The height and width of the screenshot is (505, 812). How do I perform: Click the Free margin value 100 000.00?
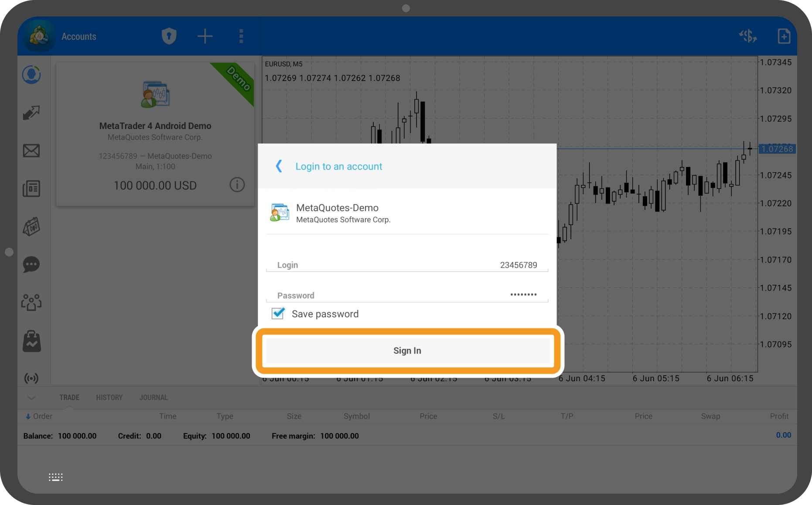click(x=339, y=436)
